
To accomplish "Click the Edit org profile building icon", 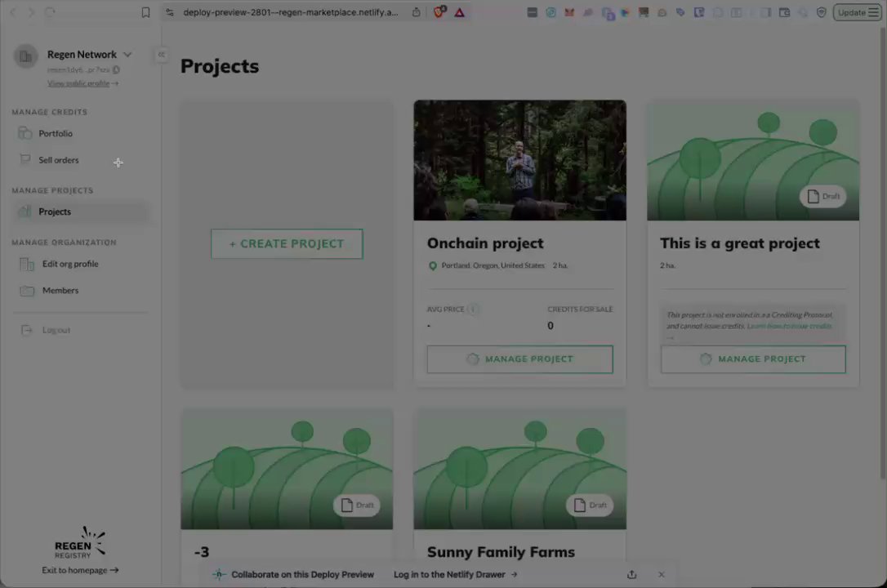I will tap(27, 264).
